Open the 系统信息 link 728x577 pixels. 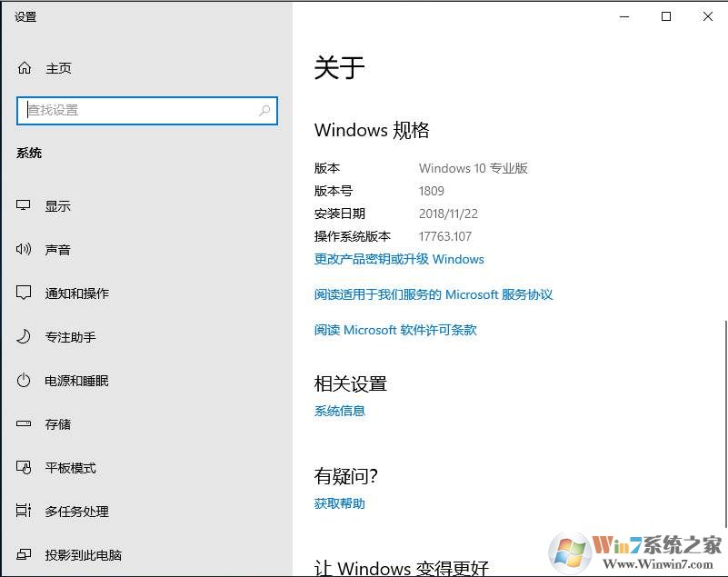pos(339,411)
